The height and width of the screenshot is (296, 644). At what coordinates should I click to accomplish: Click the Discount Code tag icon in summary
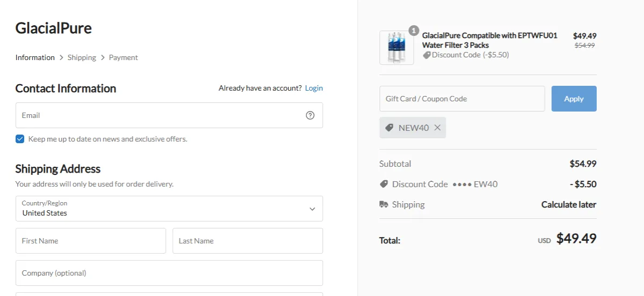[384, 184]
